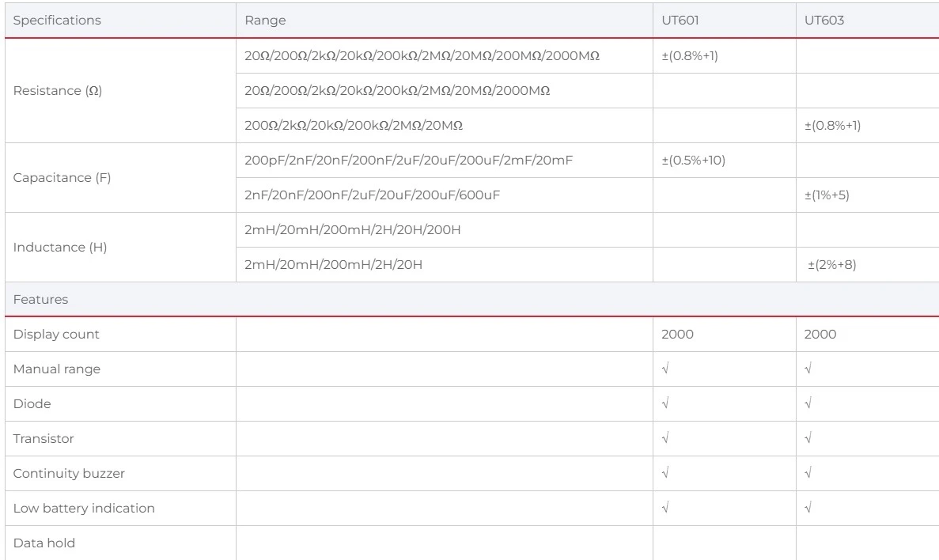Click the ±(2%+8) inductance accuracy value
The height and width of the screenshot is (560, 939).
click(x=831, y=265)
